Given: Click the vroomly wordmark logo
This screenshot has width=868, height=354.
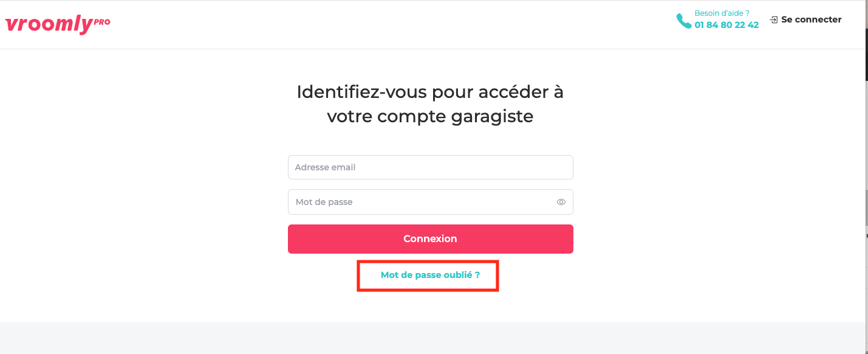Looking at the screenshot, I should 49,26.
